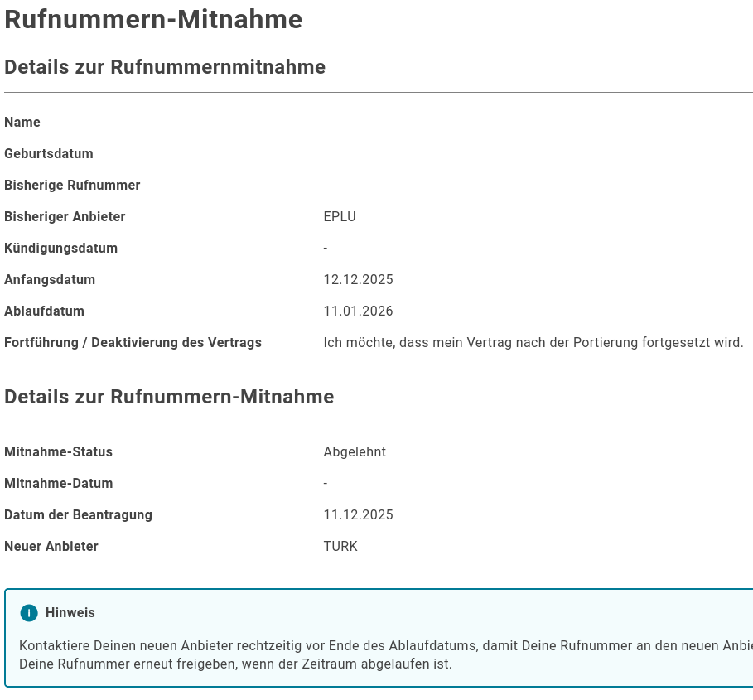Click the 'Details zur Rufnummernmitnahme' heading
753x700 pixels.
(165, 67)
